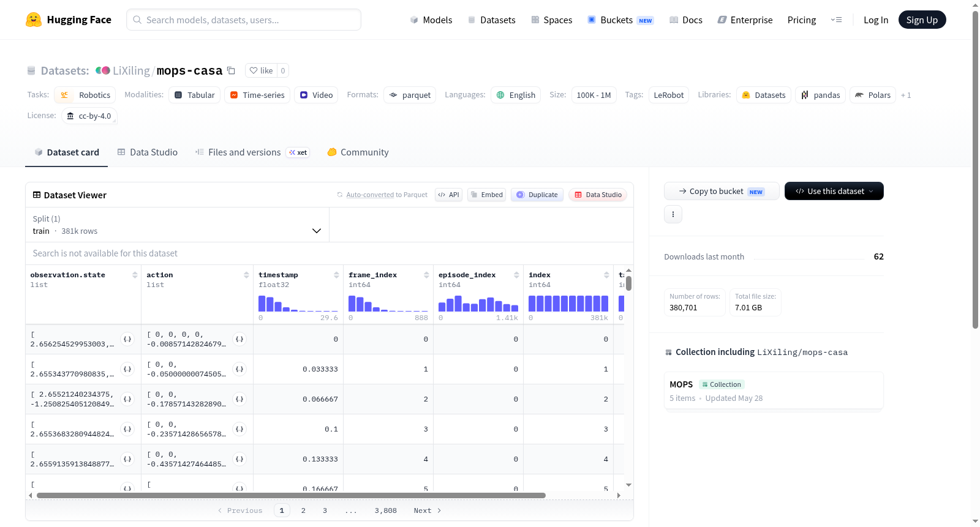Click the Hugging Face logo icon
Screen dimensions: 980x527
[x=34, y=20]
